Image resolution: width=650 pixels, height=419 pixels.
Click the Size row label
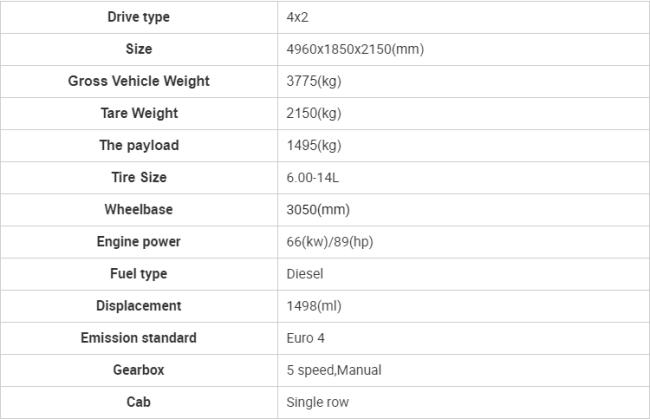point(138,49)
